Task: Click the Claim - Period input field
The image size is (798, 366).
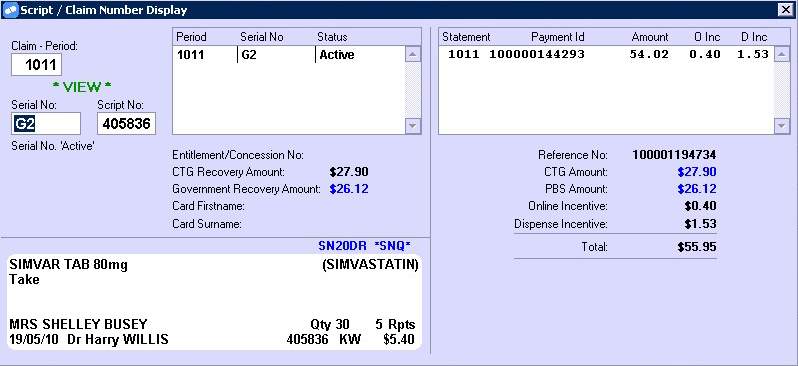Action: 36,65
